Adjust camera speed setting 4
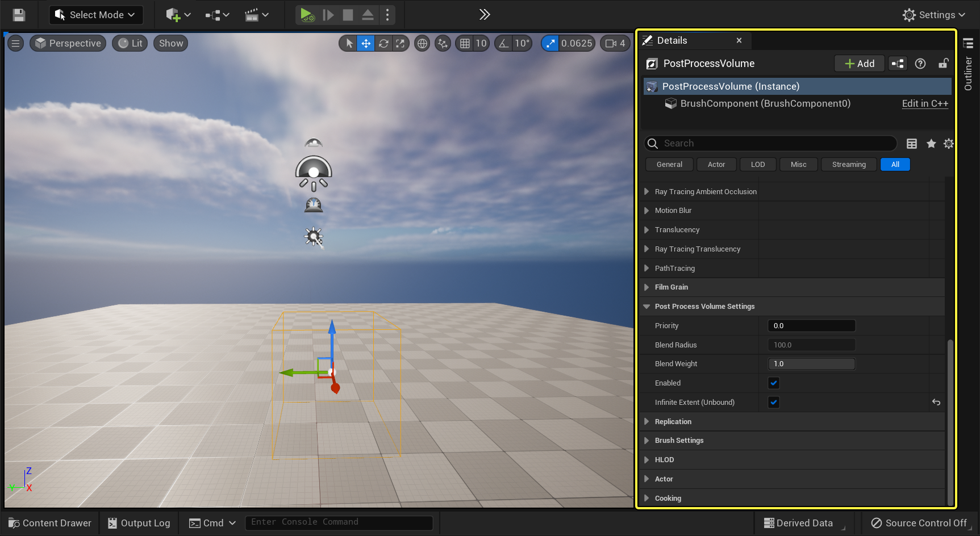 (615, 43)
